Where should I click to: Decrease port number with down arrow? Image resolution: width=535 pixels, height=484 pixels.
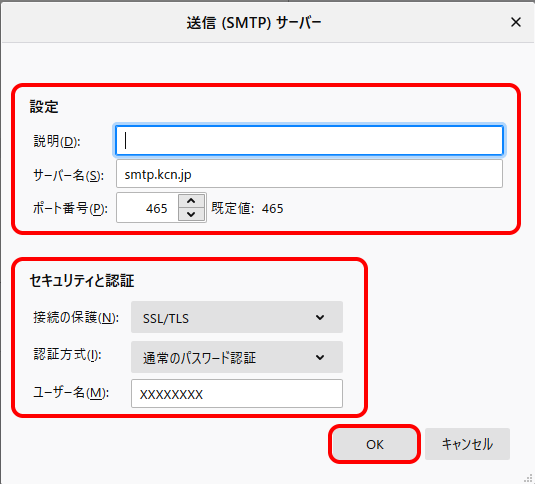click(x=191, y=215)
